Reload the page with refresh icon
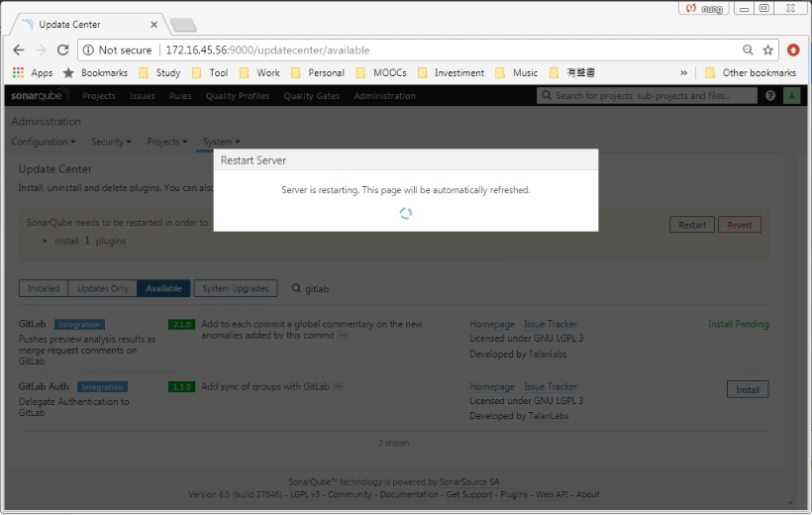This screenshot has height=515, width=812. click(62, 51)
